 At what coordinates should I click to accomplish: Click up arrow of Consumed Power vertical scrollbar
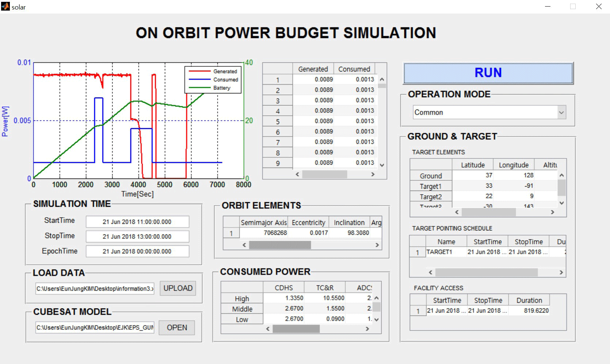pyautogui.click(x=377, y=298)
